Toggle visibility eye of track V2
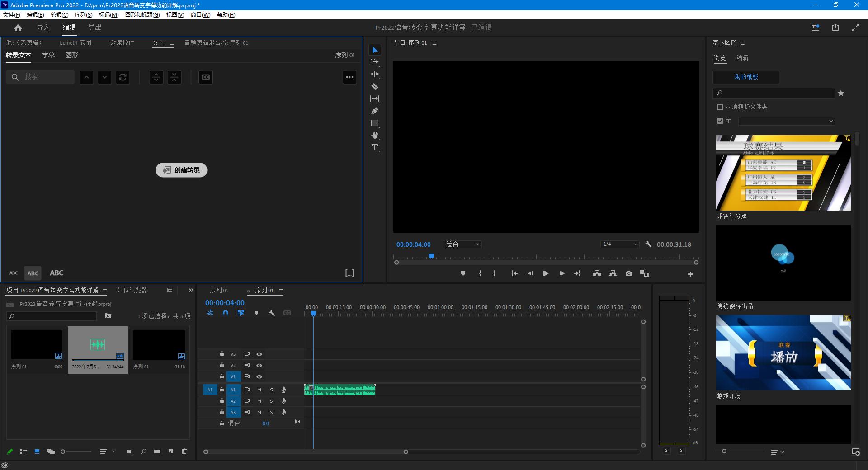The height and width of the screenshot is (470, 868). 259,365
